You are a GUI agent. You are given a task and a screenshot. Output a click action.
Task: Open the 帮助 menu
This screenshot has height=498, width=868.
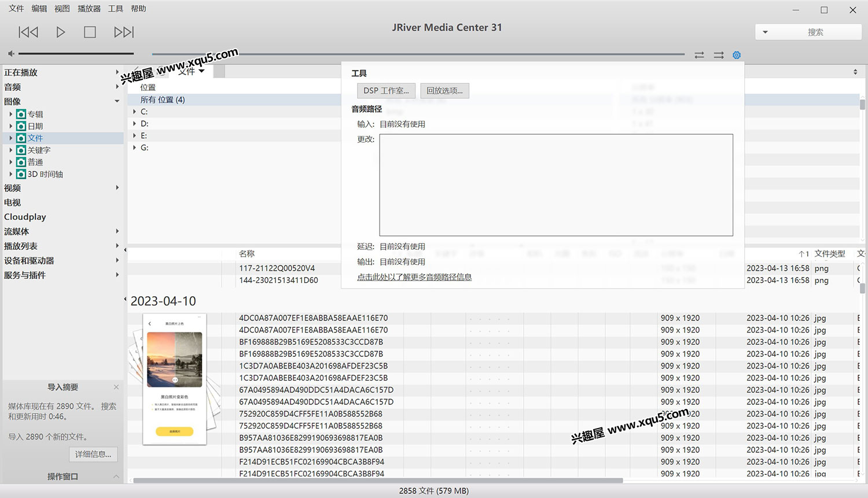(138, 9)
